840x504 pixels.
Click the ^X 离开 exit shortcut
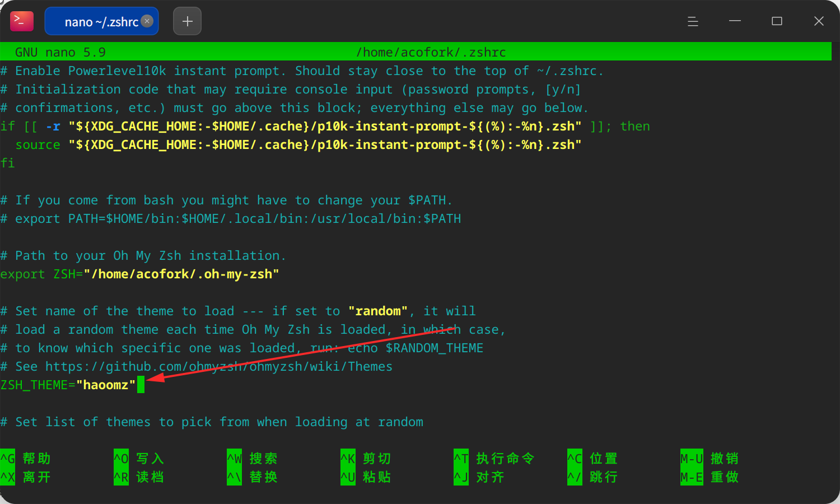pos(26,477)
